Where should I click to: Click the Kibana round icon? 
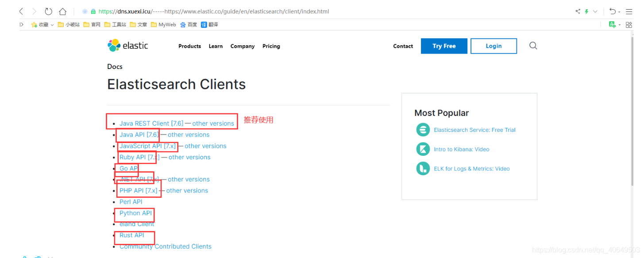[x=423, y=149]
